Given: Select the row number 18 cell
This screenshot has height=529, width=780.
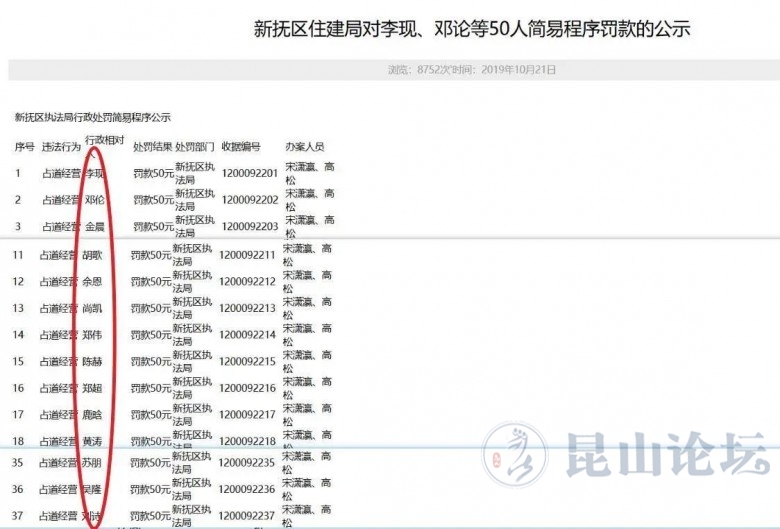Looking at the screenshot, I should coord(18,441).
